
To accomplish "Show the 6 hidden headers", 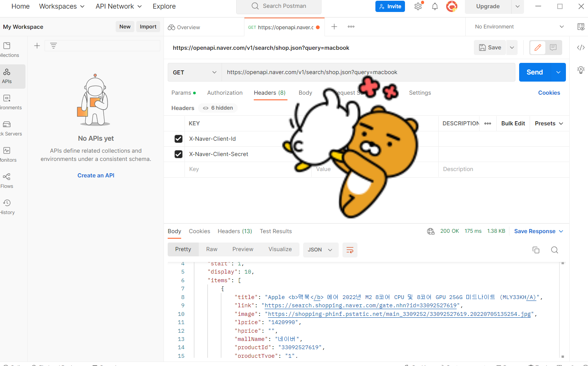I will 218,108.
